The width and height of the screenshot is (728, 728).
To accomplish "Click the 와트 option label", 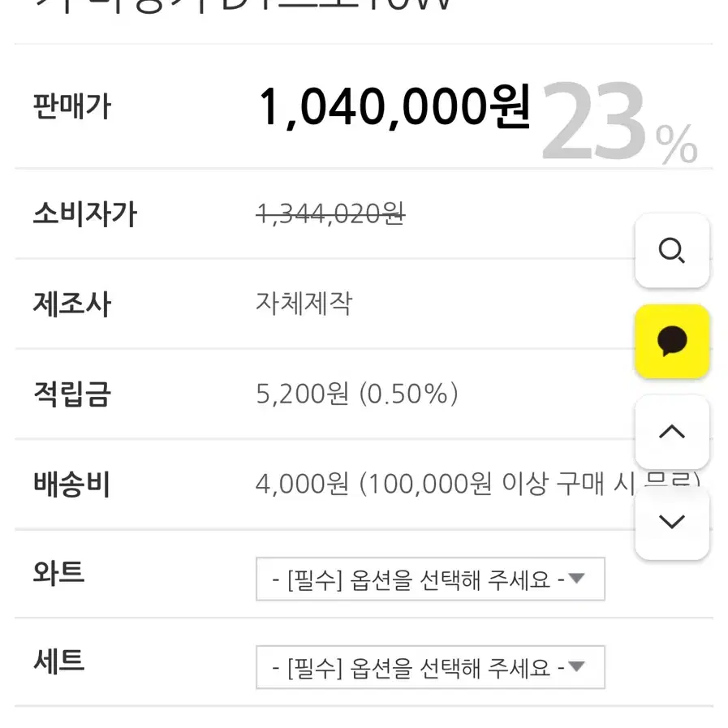I will (x=59, y=572).
